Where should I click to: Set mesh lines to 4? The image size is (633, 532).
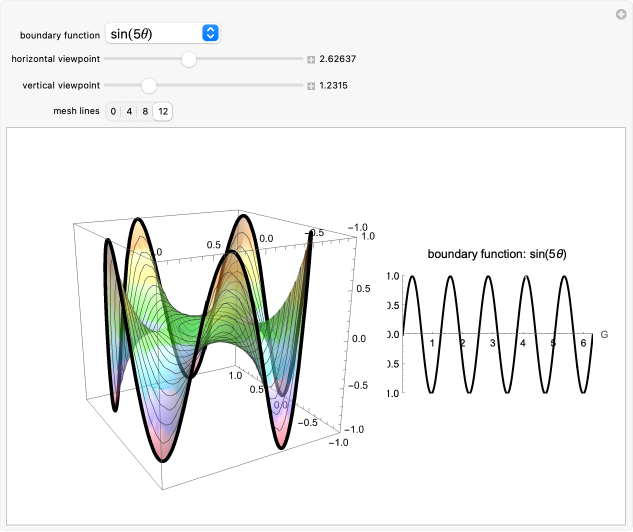(x=129, y=111)
